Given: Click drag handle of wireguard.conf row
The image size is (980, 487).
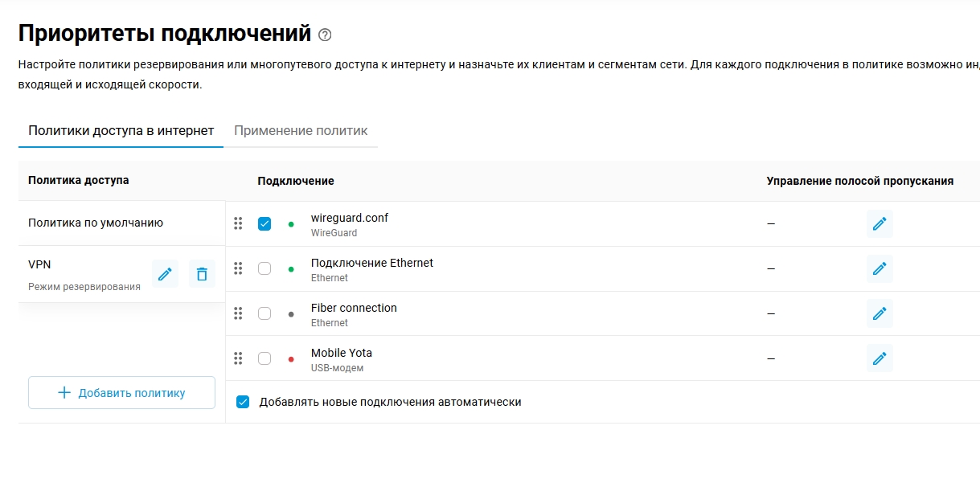Looking at the screenshot, I should (238, 223).
